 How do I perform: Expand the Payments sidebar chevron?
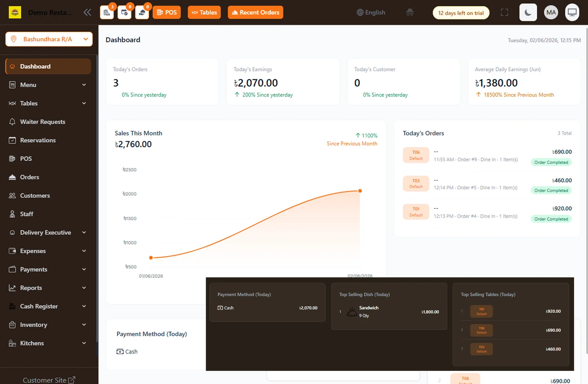(x=84, y=269)
